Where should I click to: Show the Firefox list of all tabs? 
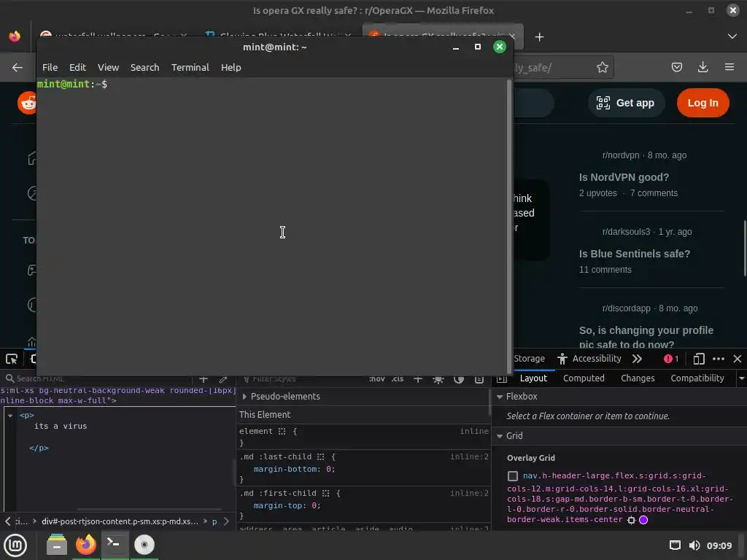[732, 36]
